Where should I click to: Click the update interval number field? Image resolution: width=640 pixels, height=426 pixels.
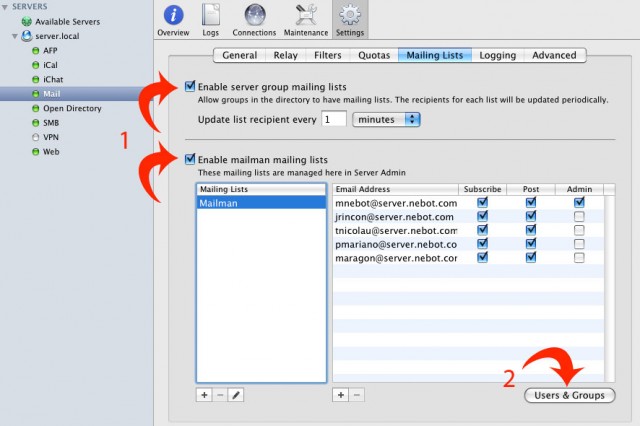point(334,120)
